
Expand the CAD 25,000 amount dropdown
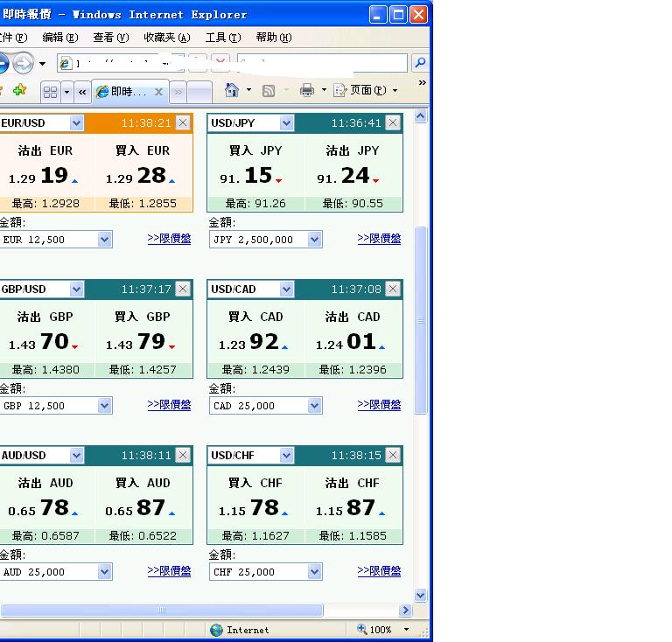[x=315, y=406]
